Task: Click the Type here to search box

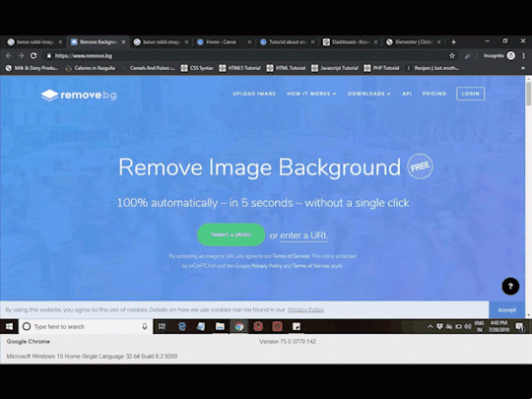Action: click(x=86, y=326)
